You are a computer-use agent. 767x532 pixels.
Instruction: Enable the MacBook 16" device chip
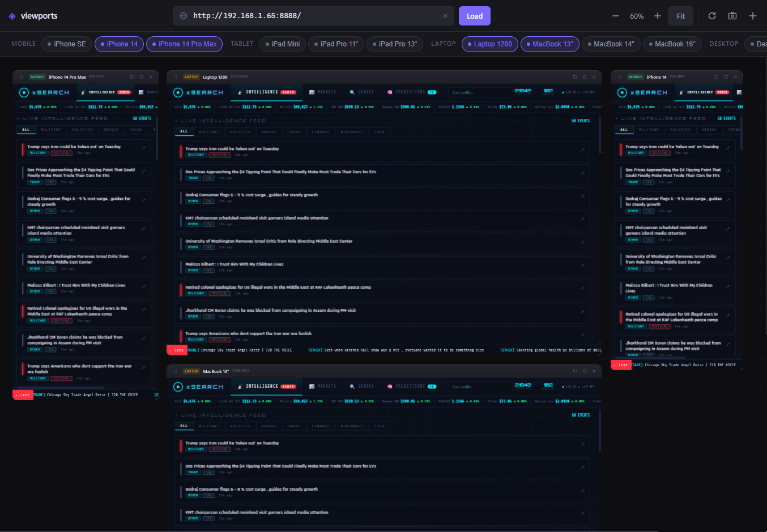(672, 44)
